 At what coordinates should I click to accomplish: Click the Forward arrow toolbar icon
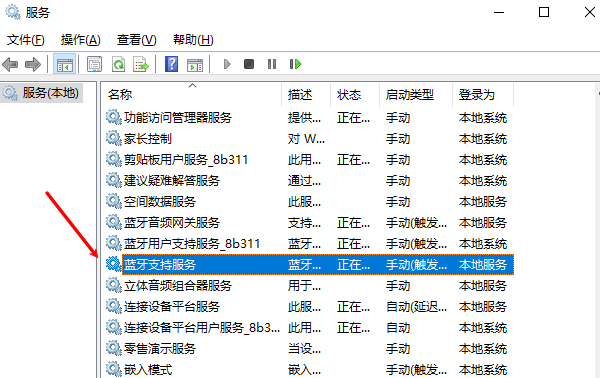click(33, 64)
